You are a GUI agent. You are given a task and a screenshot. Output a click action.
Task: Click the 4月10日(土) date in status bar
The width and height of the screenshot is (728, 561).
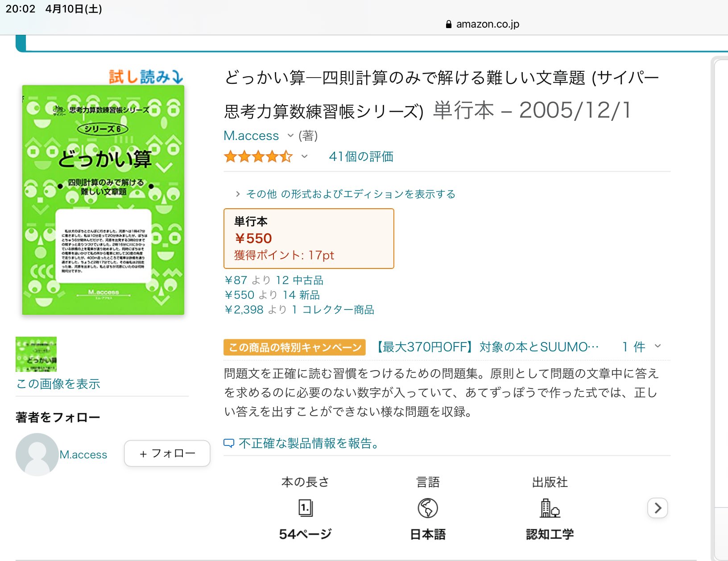coord(74,9)
